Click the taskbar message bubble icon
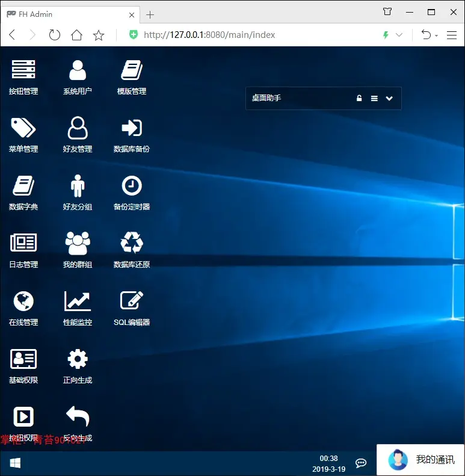The height and width of the screenshot is (476, 465). click(x=361, y=463)
